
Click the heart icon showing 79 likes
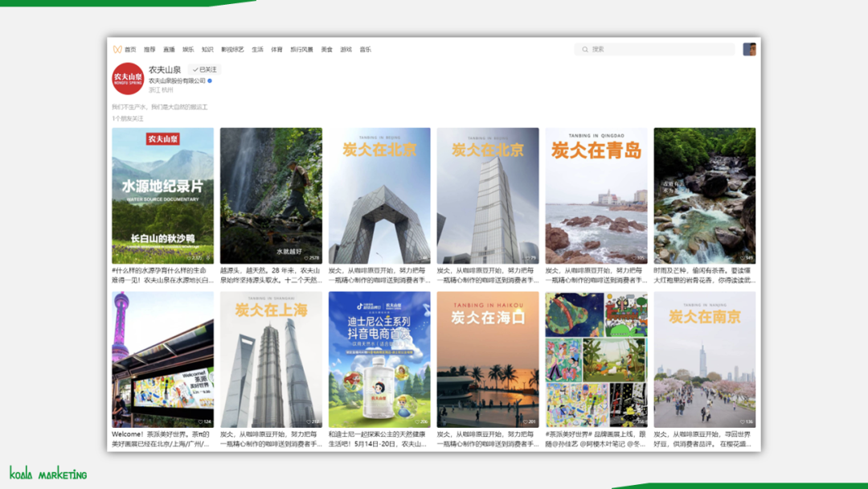(x=527, y=258)
